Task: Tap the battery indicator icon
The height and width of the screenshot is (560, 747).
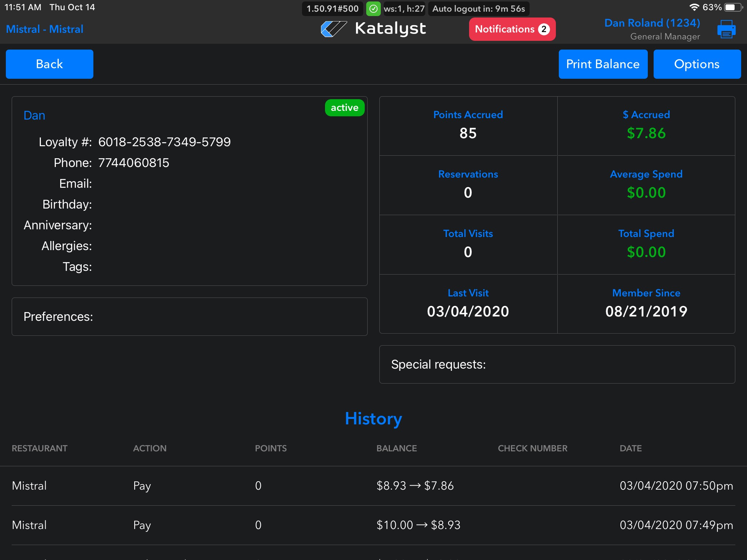Action: pyautogui.click(x=732, y=7)
